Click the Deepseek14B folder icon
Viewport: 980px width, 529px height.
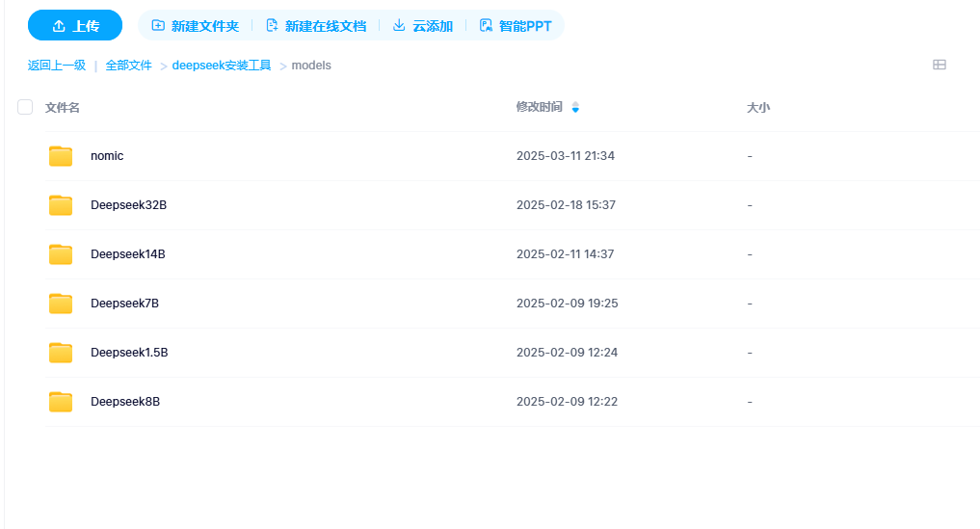click(61, 253)
